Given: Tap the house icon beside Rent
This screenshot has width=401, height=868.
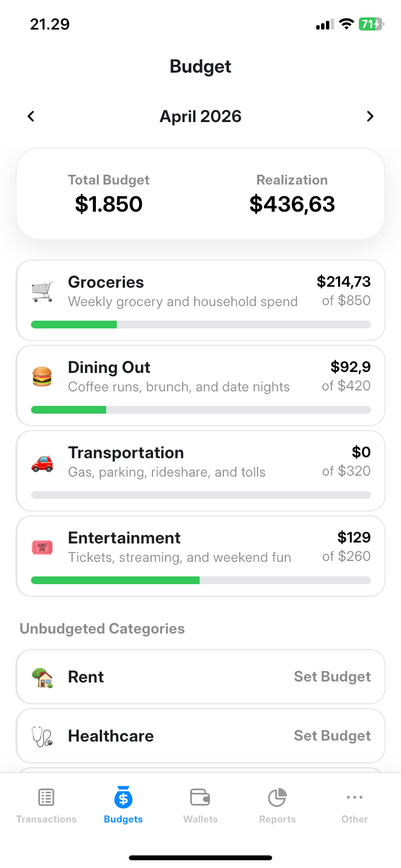Looking at the screenshot, I should (42, 677).
